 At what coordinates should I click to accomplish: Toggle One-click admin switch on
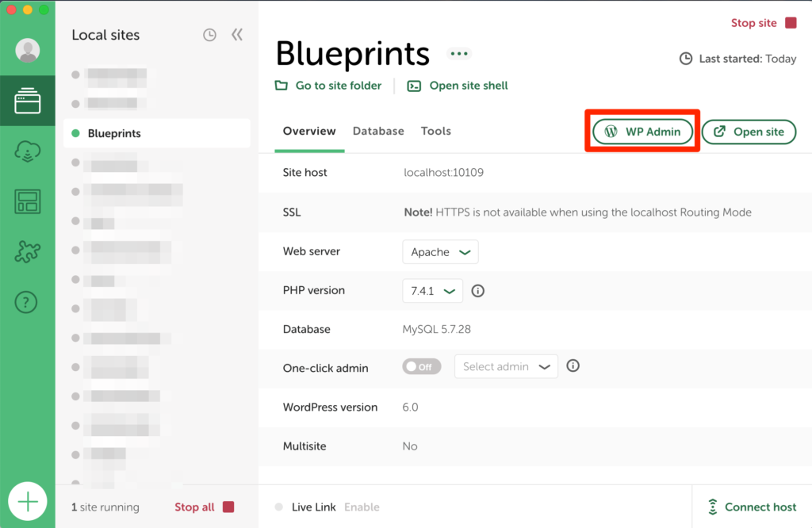click(x=422, y=366)
